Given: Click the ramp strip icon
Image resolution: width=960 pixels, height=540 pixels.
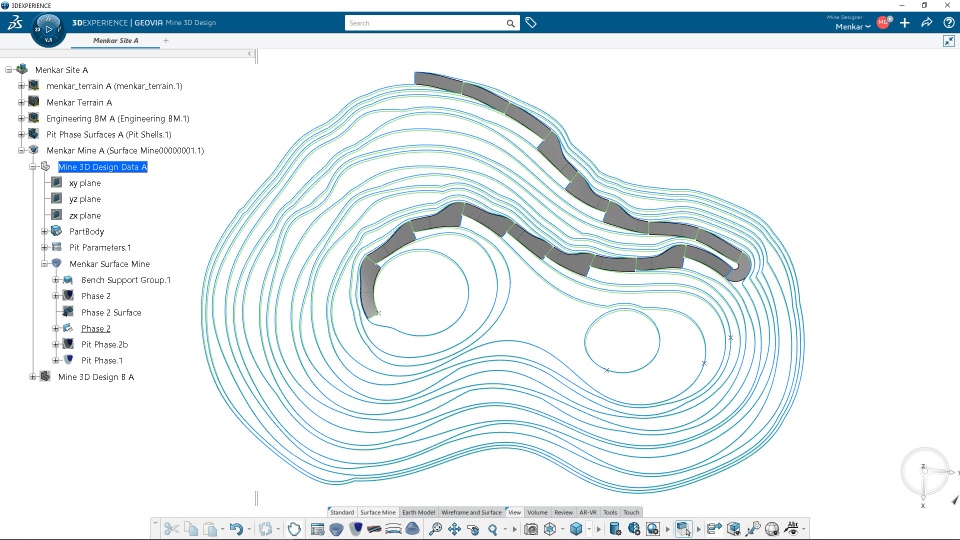Looking at the screenshot, I should pyautogui.click(x=374, y=529).
